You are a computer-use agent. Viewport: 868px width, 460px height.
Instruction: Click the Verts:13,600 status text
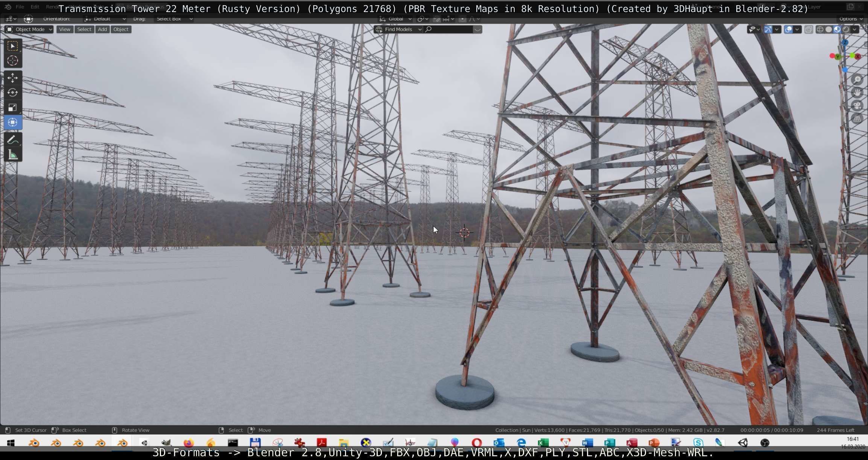point(549,430)
